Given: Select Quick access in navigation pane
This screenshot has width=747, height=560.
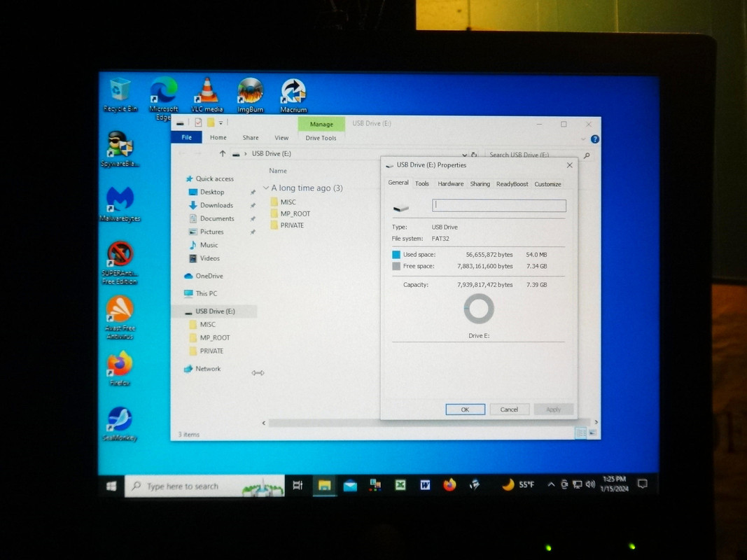Looking at the screenshot, I should click(x=210, y=179).
